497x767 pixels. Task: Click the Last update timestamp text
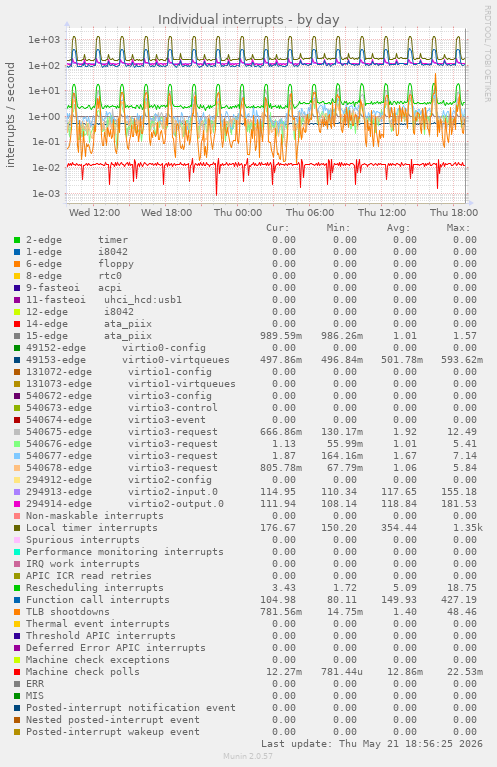[x=372, y=744]
